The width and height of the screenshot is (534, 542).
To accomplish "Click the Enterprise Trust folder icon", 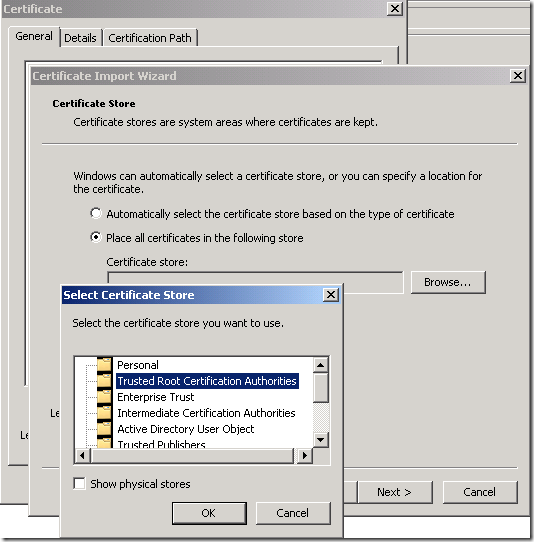I will 104,396.
